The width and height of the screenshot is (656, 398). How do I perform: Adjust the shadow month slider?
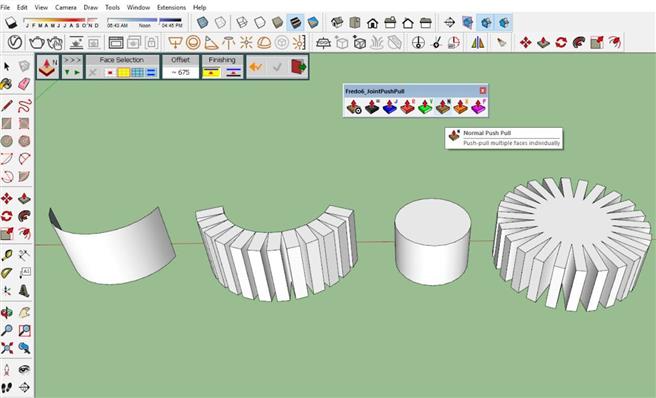[61, 22]
